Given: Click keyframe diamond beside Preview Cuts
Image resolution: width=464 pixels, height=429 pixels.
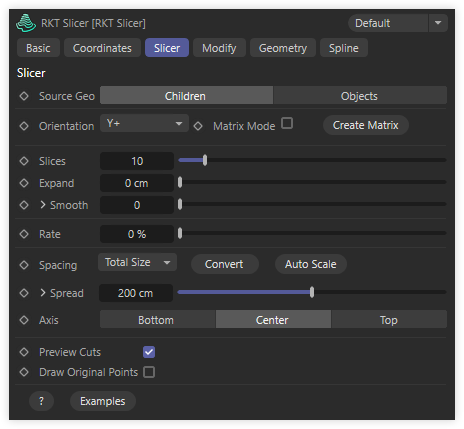Looking at the screenshot, I should click(24, 352).
